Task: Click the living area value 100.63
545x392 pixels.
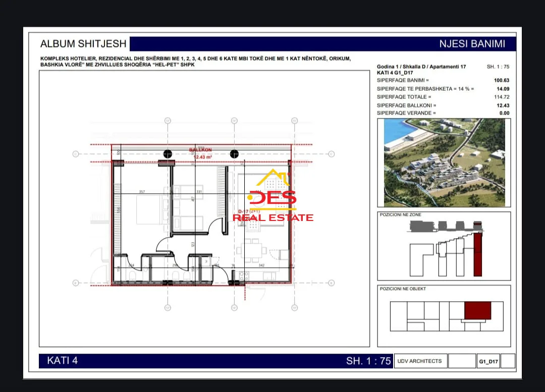Action: 502,80
